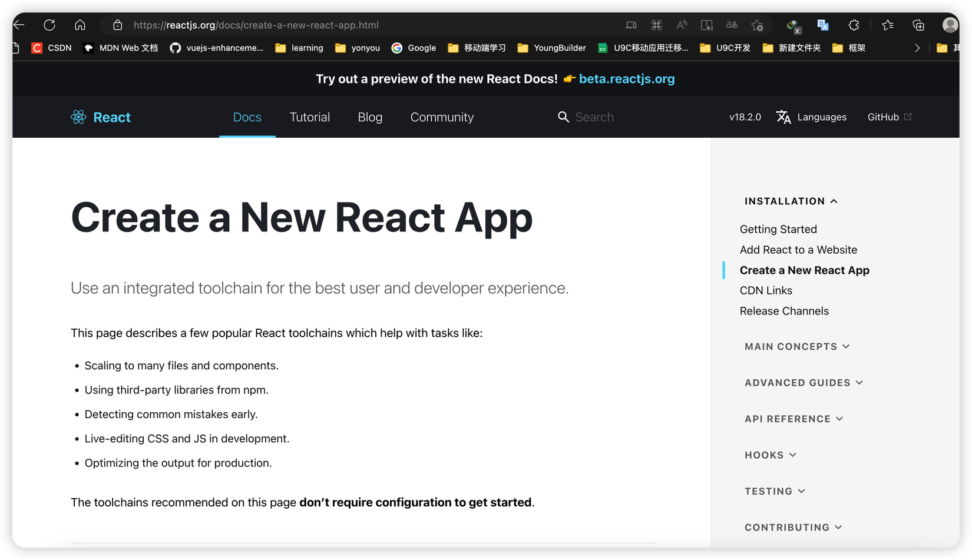972x560 pixels.
Task: Select Create a New React App in sidebar
Action: tap(805, 270)
